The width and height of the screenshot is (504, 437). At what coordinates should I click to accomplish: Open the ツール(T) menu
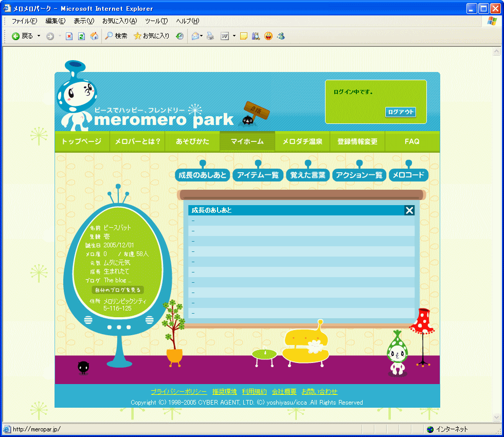156,21
